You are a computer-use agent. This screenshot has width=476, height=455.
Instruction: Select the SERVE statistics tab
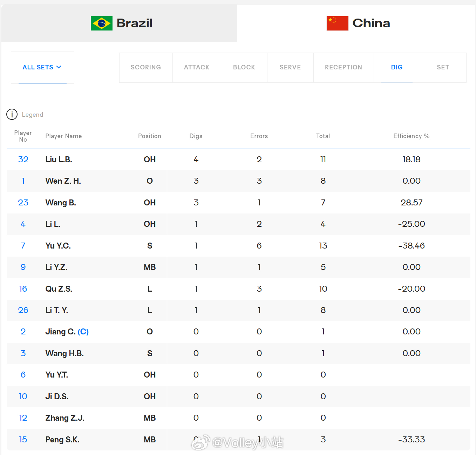(290, 67)
